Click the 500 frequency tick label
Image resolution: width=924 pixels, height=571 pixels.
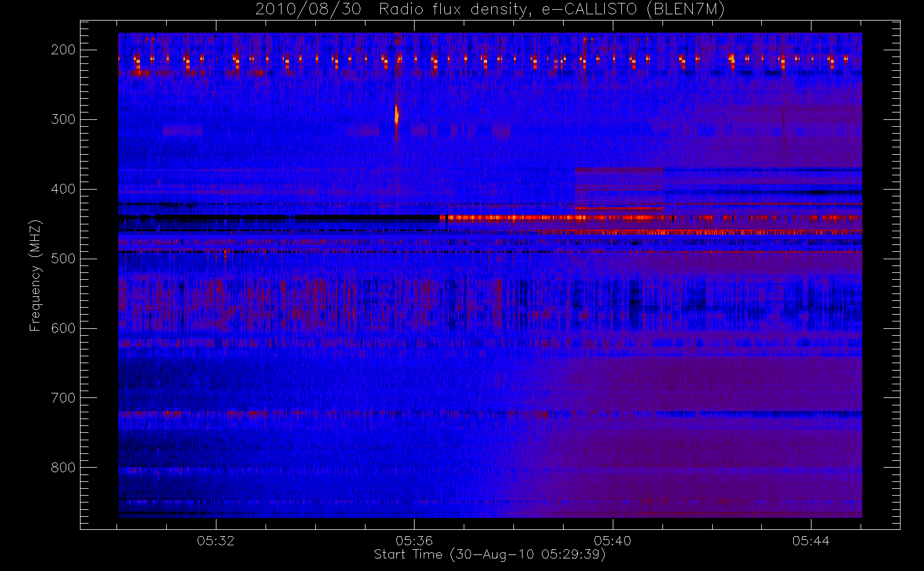63,259
